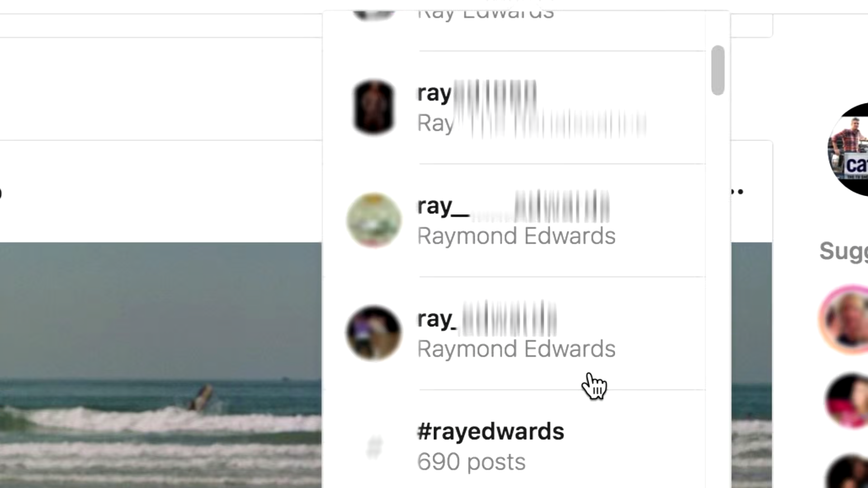Click the ray__ double-underscore username

tap(513, 206)
